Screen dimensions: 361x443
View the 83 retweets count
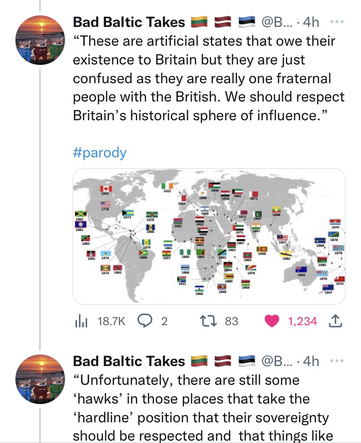(231, 321)
